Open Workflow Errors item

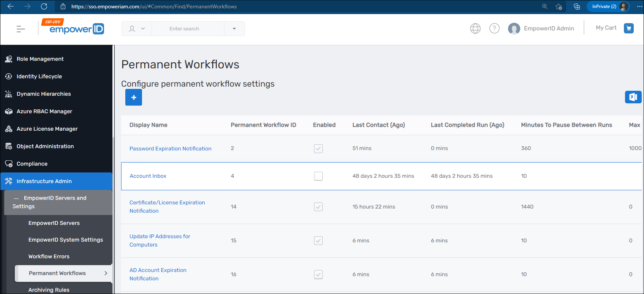click(x=49, y=256)
